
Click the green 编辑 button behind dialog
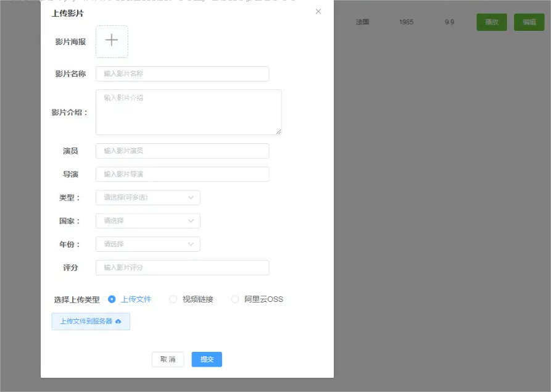[529, 22]
